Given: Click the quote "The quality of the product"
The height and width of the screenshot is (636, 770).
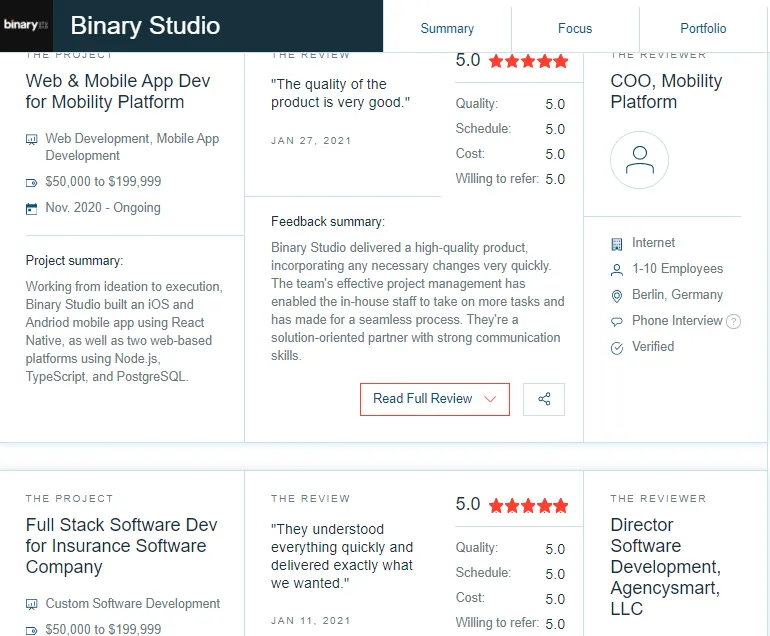Looking at the screenshot, I should 340,93.
